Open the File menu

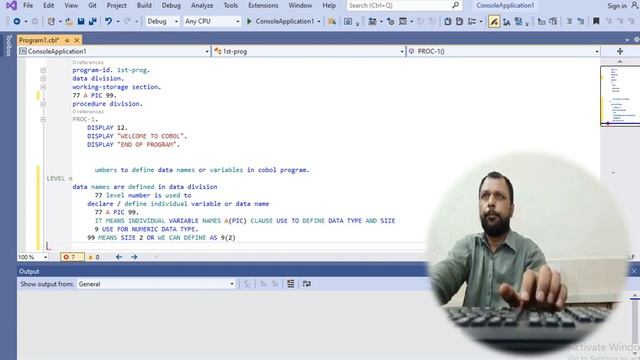coord(28,5)
